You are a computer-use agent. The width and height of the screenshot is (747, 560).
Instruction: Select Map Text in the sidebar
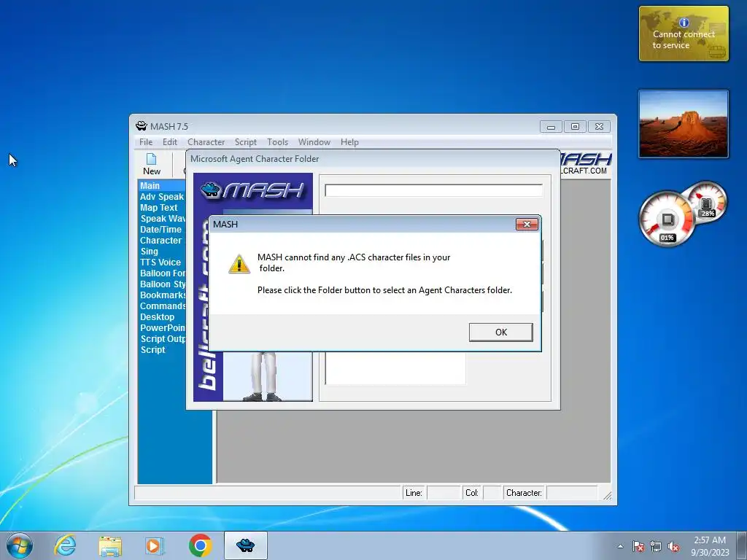[x=162, y=208]
